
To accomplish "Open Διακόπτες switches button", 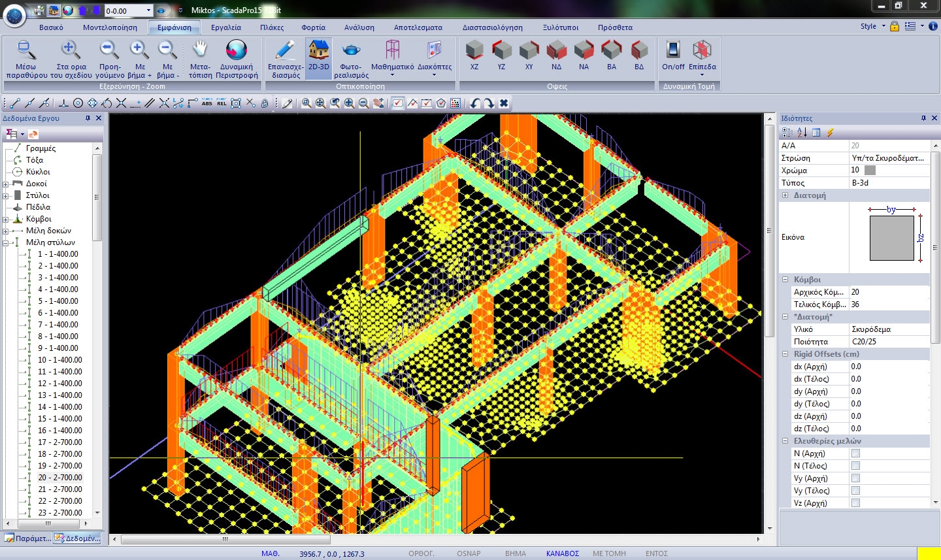I will [x=435, y=58].
